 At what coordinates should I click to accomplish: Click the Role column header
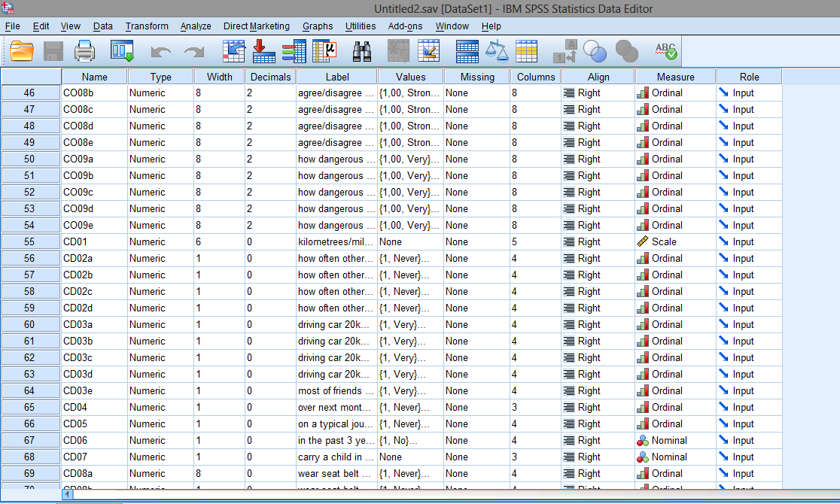[x=750, y=77]
